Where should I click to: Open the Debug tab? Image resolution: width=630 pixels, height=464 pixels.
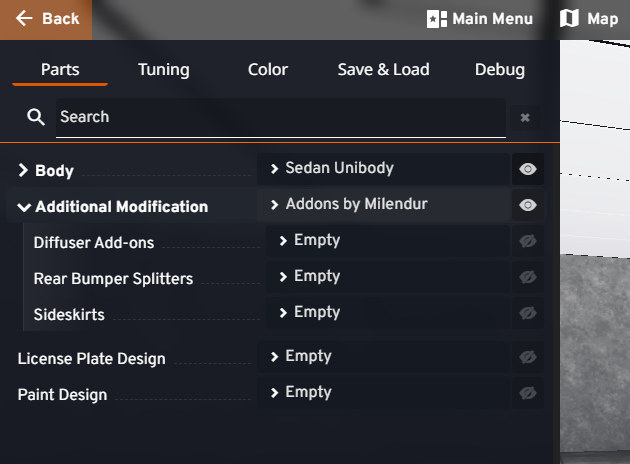point(499,69)
